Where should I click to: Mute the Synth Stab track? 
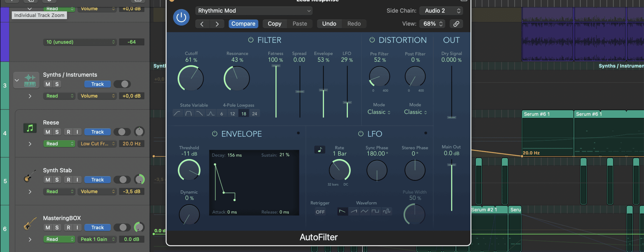pyautogui.click(x=48, y=180)
